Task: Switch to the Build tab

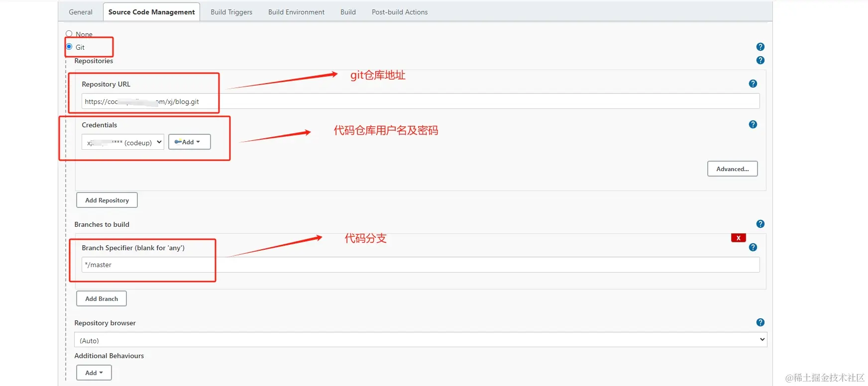Action: coord(348,12)
